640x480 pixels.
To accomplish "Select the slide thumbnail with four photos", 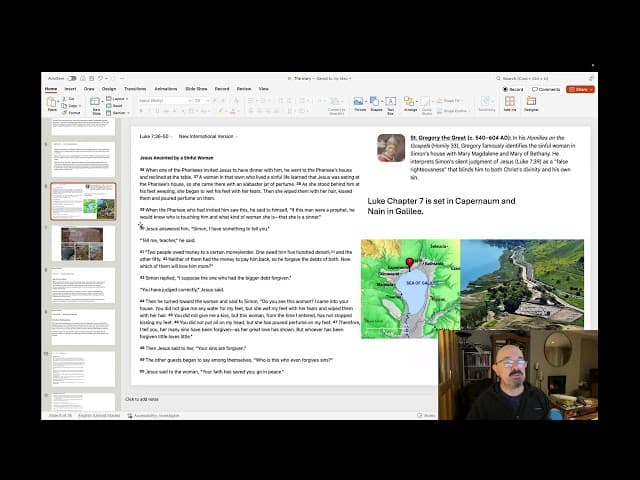I will click(82, 244).
